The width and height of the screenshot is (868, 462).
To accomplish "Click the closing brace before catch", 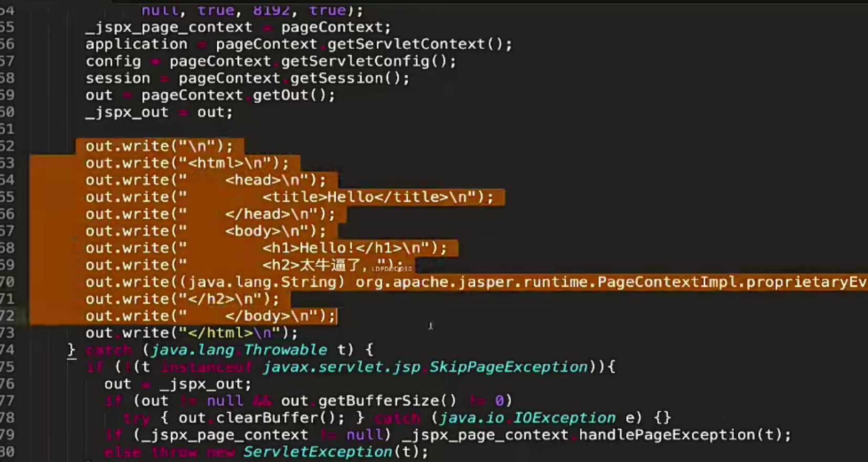I will [71, 350].
